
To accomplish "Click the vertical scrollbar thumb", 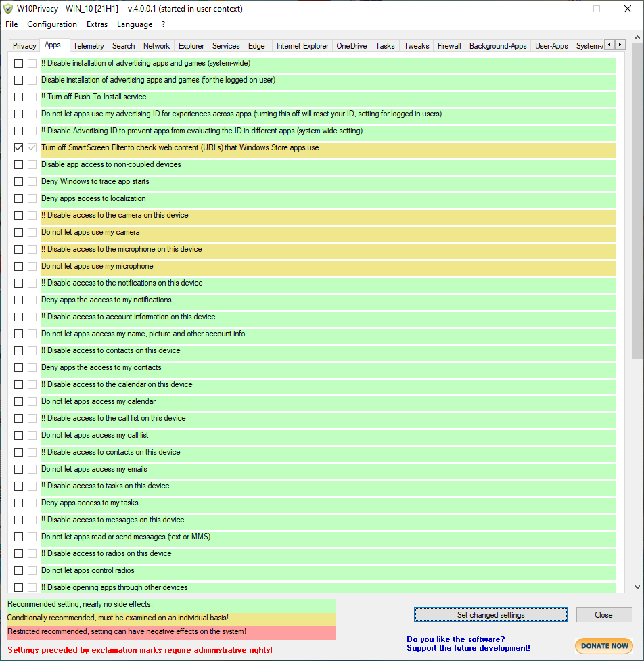I will click(x=637, y=200).
